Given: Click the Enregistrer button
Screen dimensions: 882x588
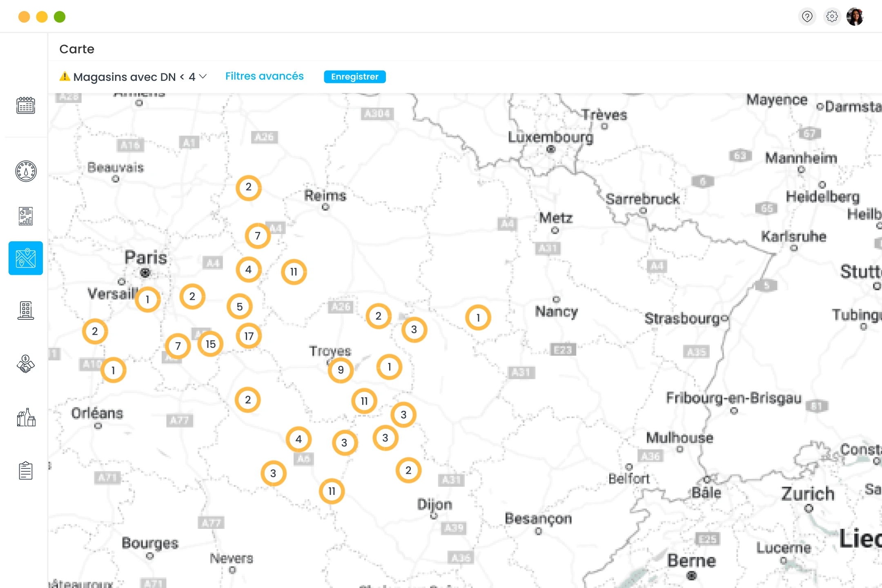Looking at the screenshot, I should click(x=354, y=76).
